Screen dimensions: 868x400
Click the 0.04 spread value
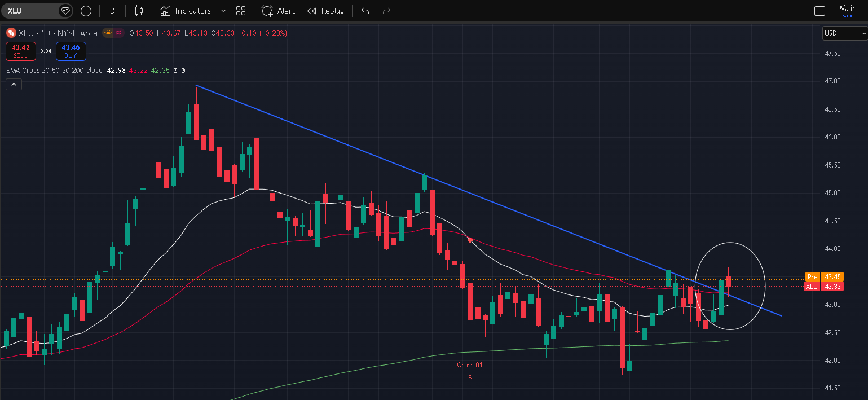[46, 51]
